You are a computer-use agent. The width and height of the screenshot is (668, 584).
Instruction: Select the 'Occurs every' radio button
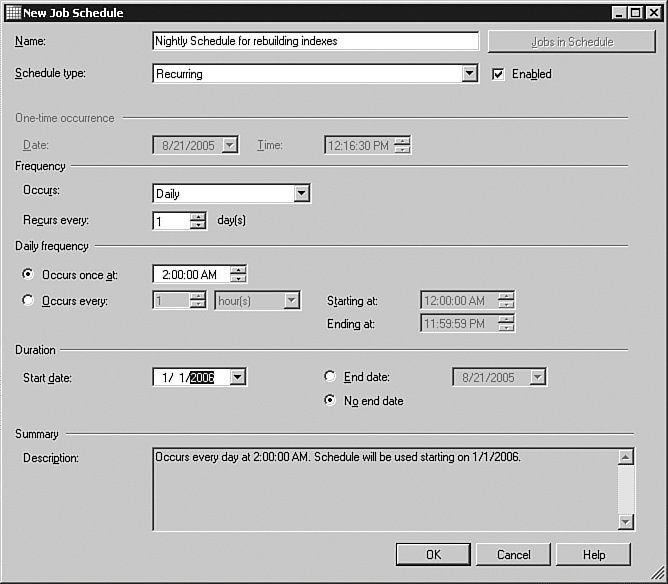28,300
